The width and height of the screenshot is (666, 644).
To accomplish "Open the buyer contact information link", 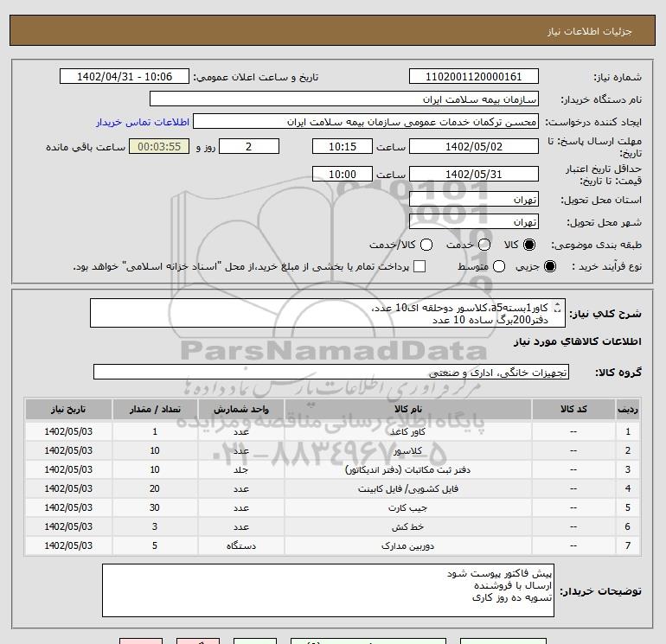I will tap(143, 122).
